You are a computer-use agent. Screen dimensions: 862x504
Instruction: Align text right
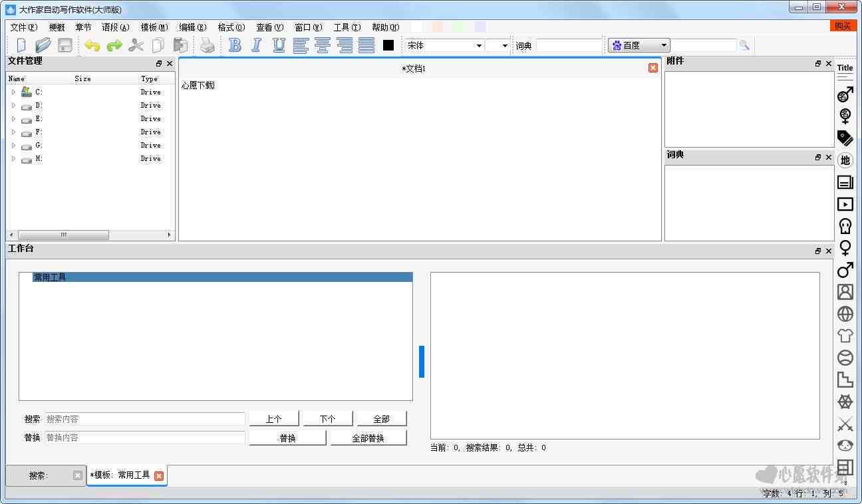(x=345, y=45)
